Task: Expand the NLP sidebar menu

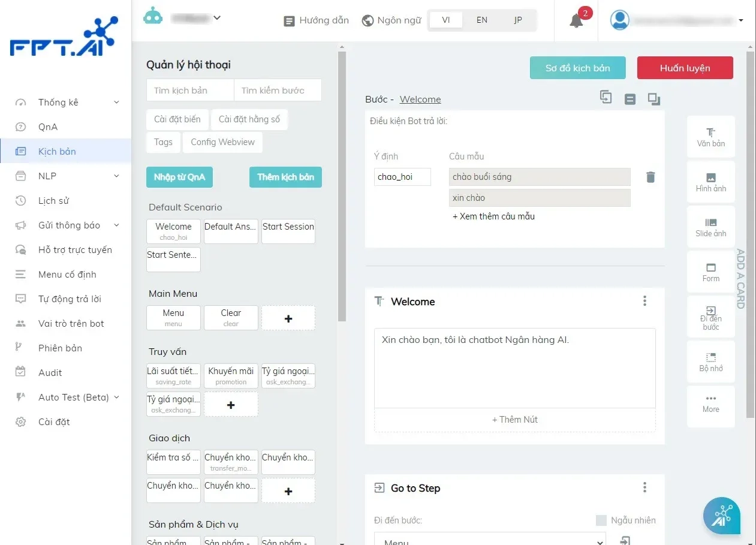Action: click(116, 176)
